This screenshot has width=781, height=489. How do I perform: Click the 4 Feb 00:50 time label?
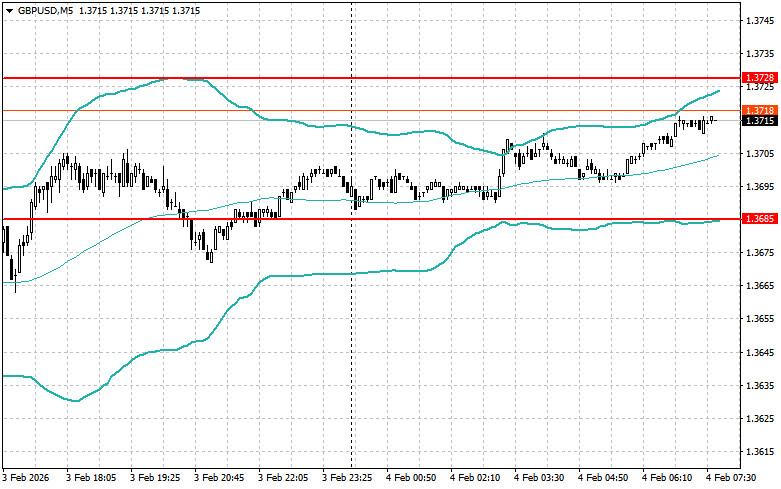pyautogui.click(x=411, y=478)
